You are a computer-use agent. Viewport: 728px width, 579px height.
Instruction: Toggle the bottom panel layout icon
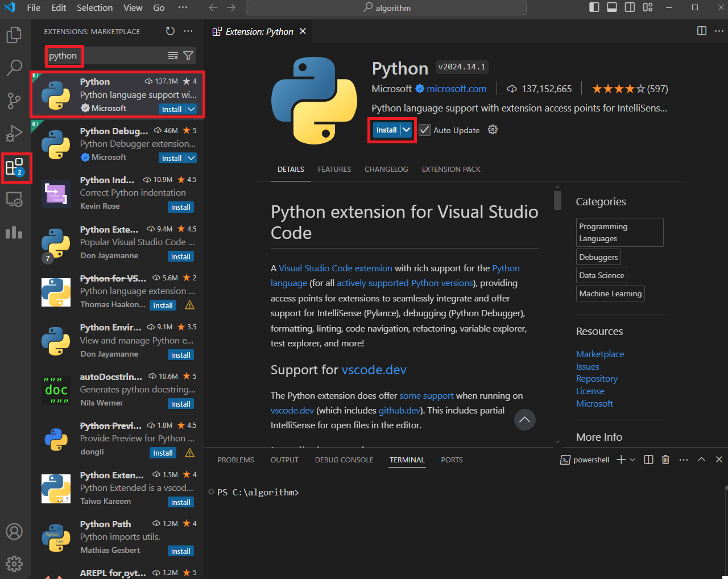[612, 7]
